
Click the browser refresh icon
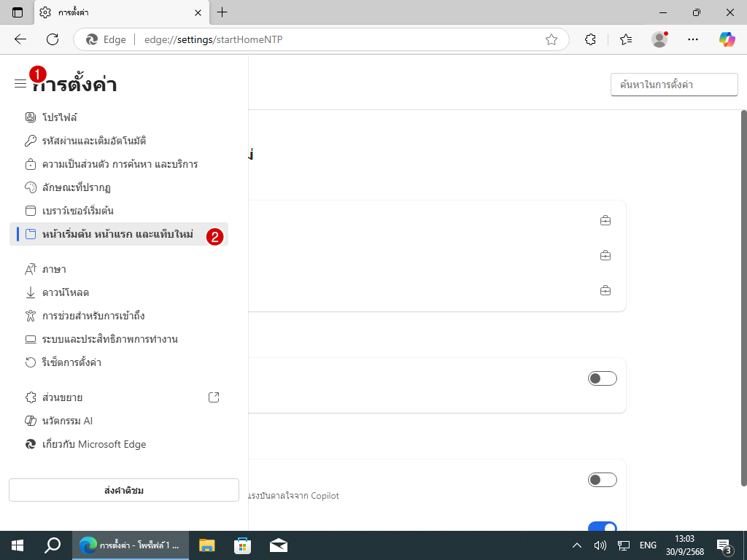(53, 39)
